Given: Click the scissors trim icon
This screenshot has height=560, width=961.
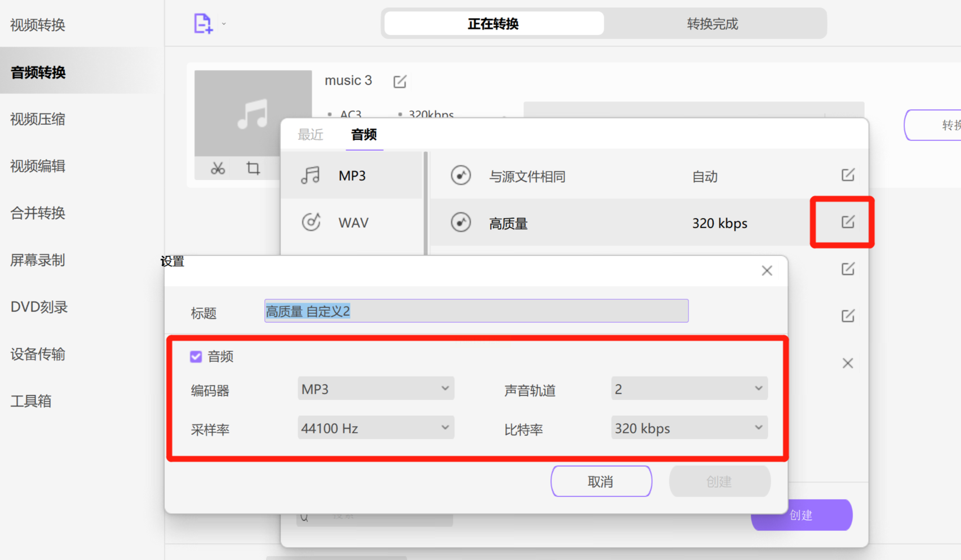Looking at the screenshot, I should (217, 168).
